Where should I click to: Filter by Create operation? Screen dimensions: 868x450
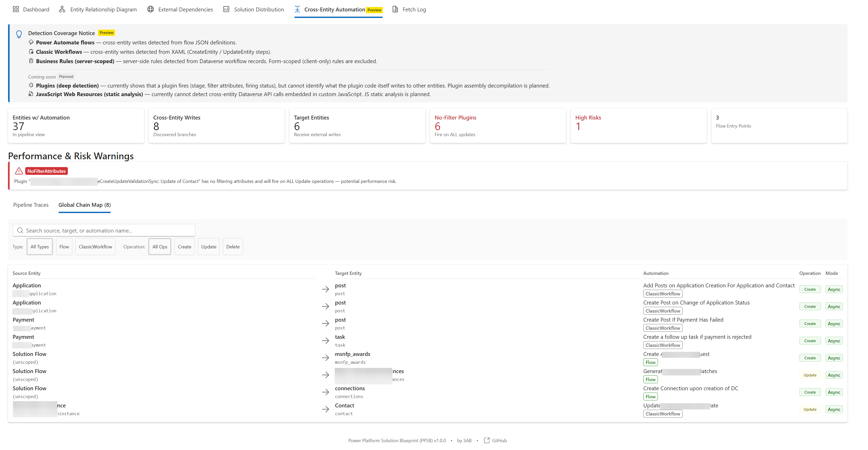point(185,246)
